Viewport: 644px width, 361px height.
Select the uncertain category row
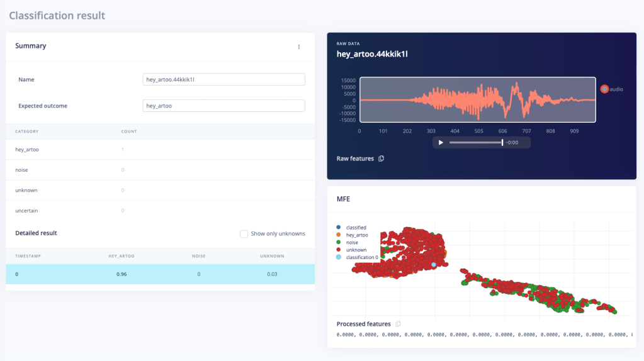tap(160, 211)
